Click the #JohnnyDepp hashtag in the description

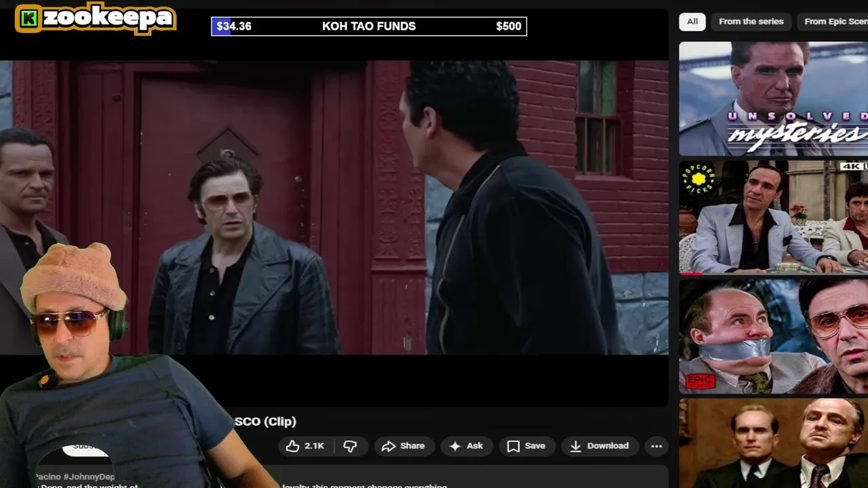coord(88,476)
